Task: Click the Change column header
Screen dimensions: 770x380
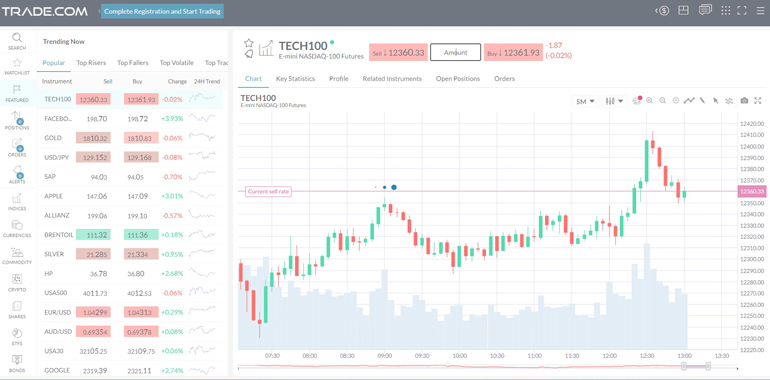Action: coord(177,81)
